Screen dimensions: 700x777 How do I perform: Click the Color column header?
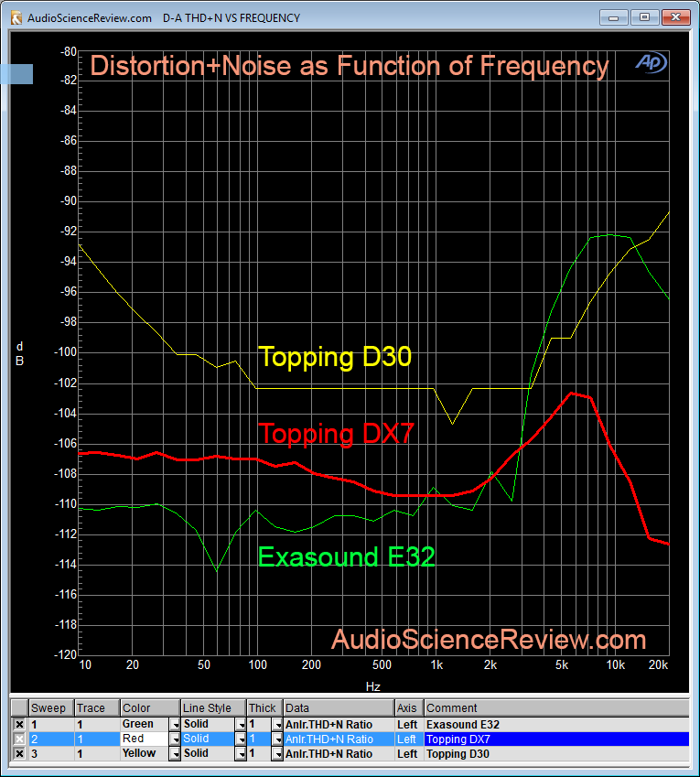[150, 708]
